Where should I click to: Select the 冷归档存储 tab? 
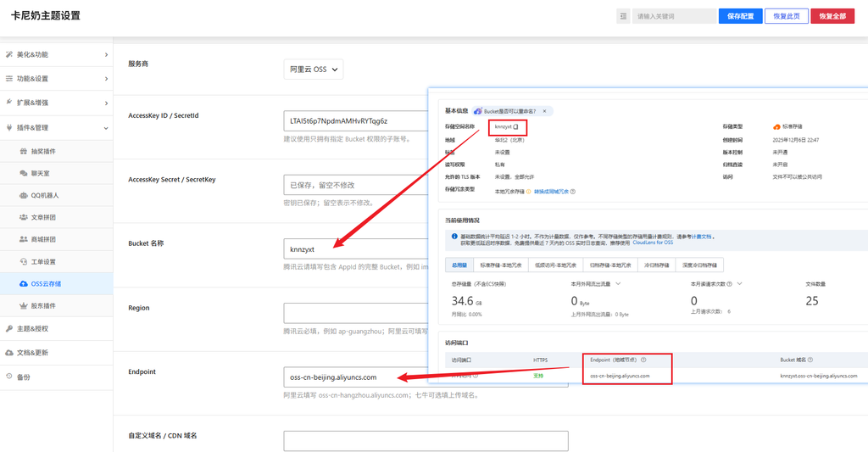(x=657, y=265)
